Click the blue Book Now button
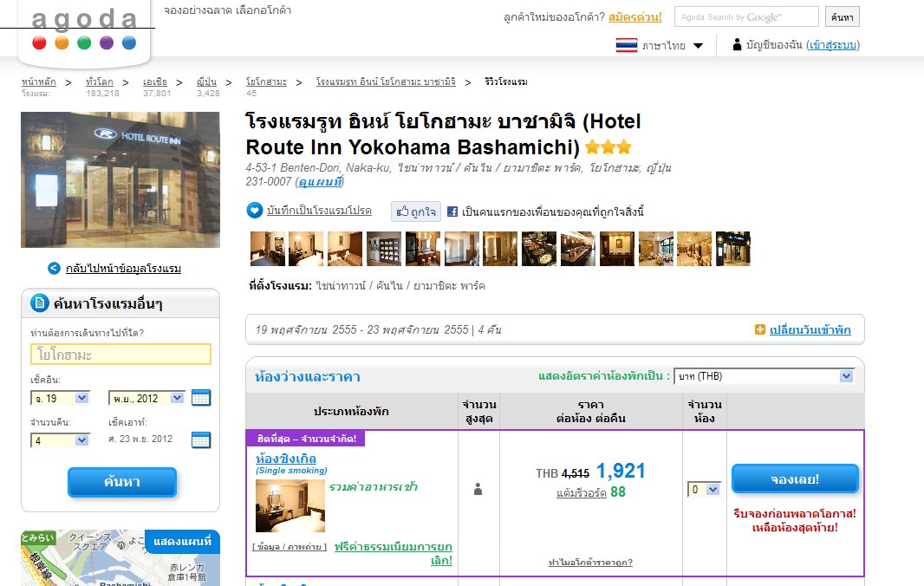The height and width of the screenshot is (586, 924). (x=795, y=479)
